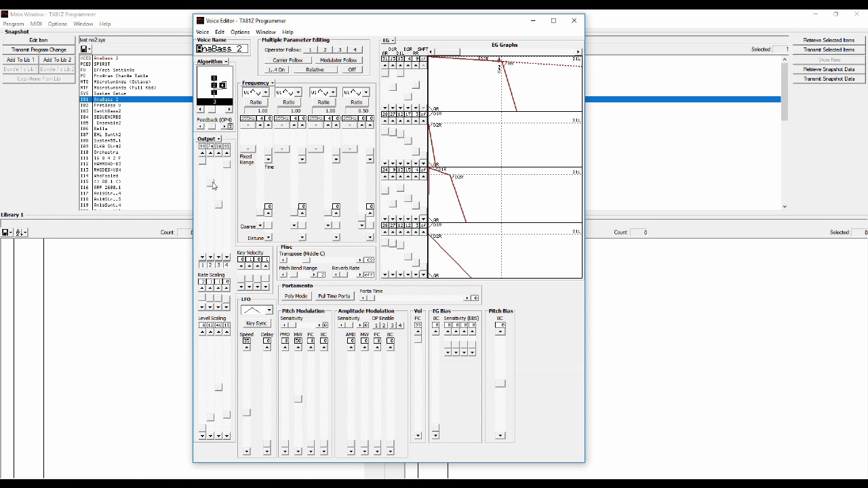868x488 pixels.
Task: Open the snapshot save icon dropdown
Action: click(85, 49)
